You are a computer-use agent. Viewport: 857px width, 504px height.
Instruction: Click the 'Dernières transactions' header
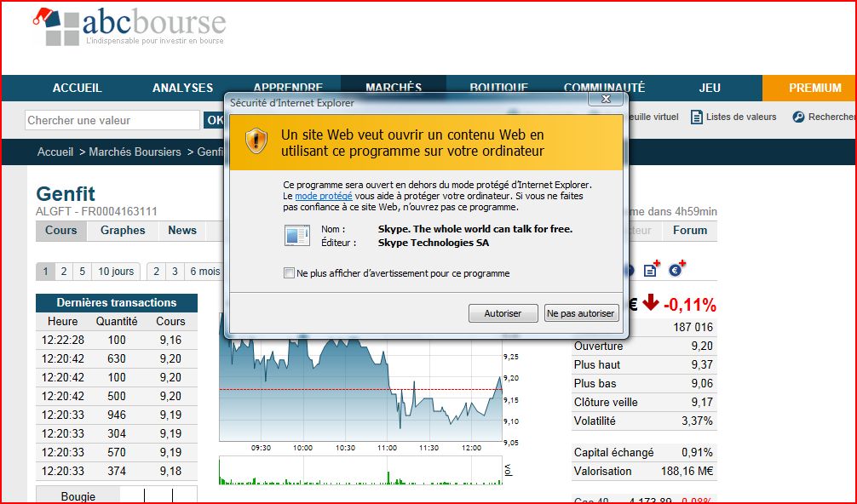click(117, 302)
